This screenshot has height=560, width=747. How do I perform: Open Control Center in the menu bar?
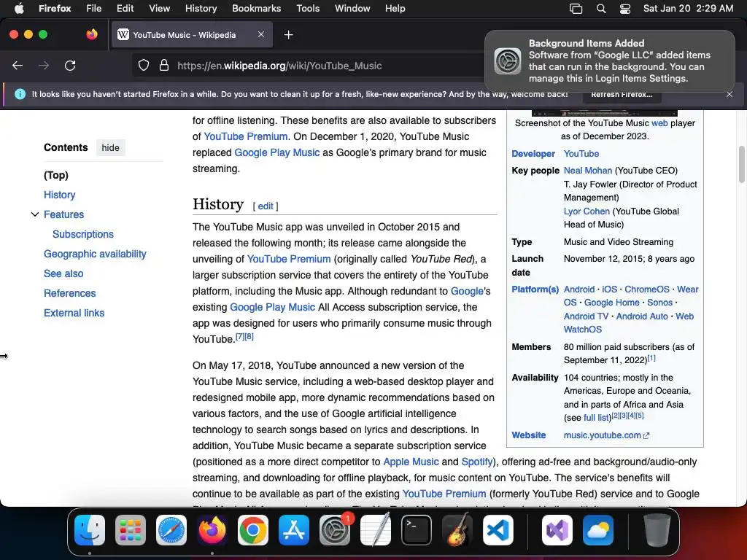pos(625,9)
